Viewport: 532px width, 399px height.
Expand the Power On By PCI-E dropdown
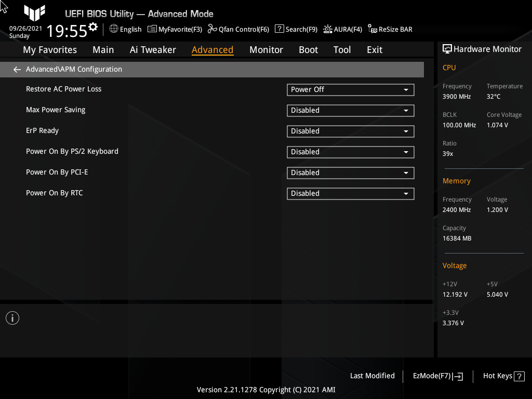pos(350,172)
